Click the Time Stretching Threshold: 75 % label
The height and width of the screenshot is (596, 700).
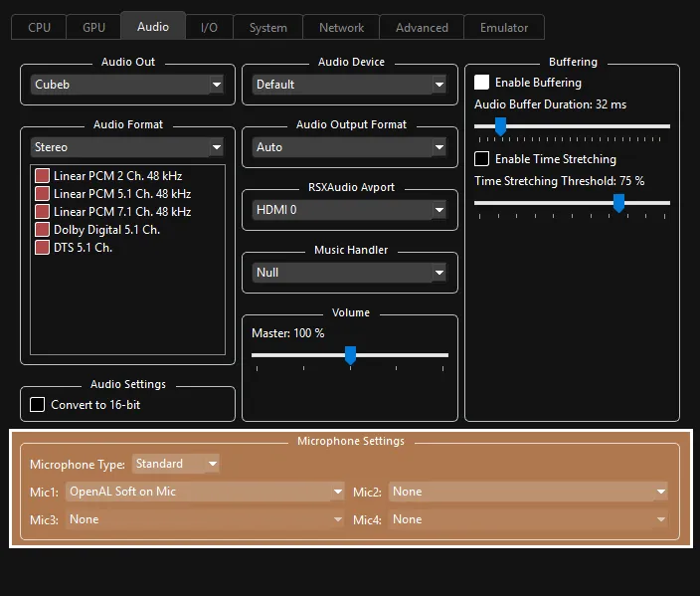coord(560,180)
